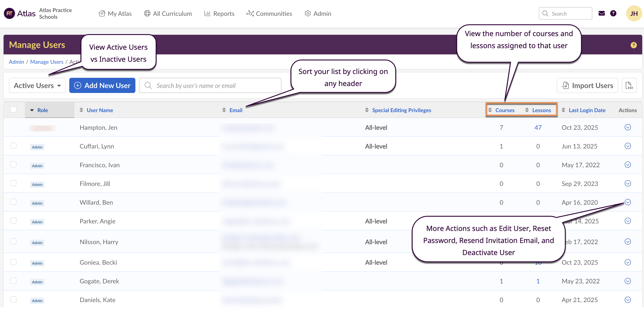Open help via top question mark icon
Image resolution: width=644 pixels, height=309 pixels.
pos(613,14)
